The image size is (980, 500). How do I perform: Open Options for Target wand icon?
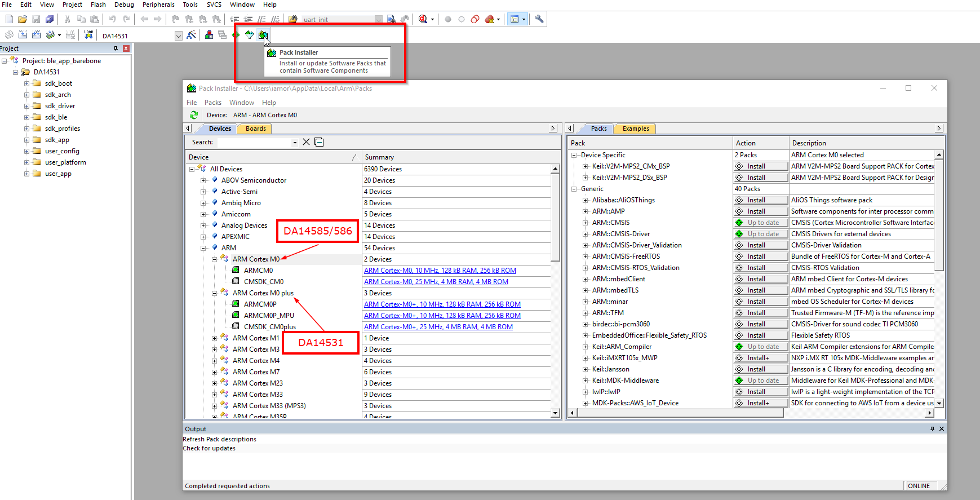coord(192,35)
